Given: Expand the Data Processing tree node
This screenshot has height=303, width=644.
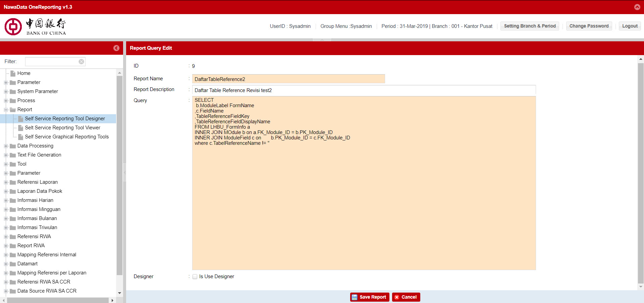Looking at the screenshot, I should [x=6, y=146].
